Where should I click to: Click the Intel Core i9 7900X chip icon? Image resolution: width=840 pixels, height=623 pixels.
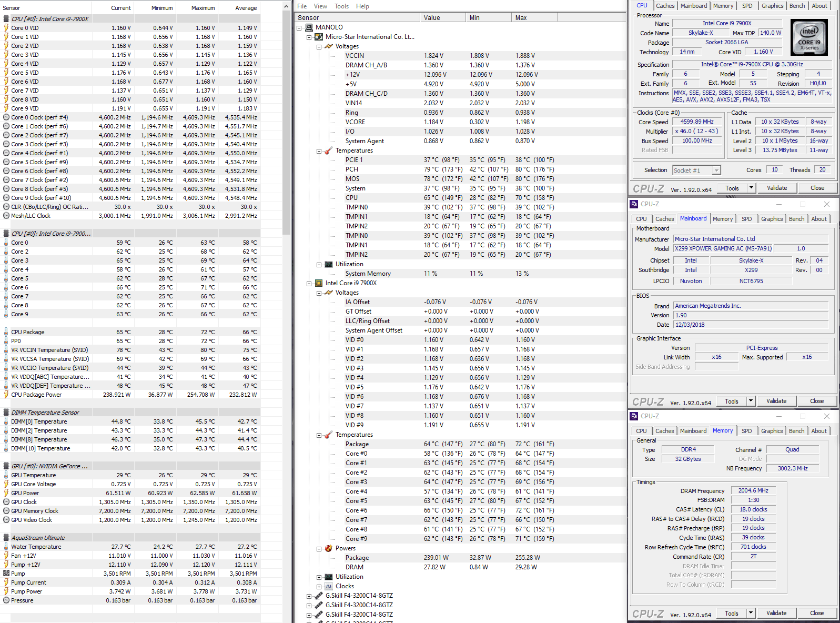[x=319, y=283]
